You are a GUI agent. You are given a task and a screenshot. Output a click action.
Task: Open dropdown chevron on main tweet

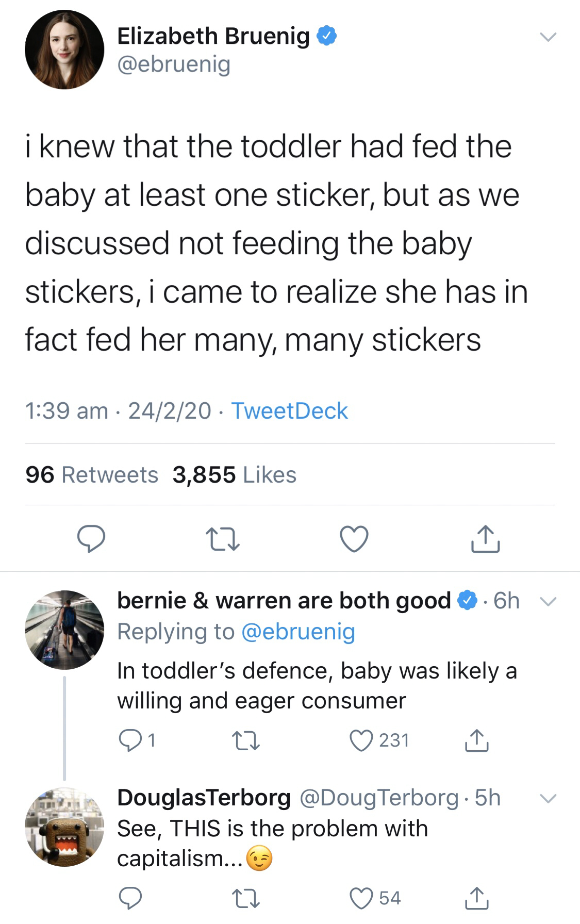[x=548, y=37]
